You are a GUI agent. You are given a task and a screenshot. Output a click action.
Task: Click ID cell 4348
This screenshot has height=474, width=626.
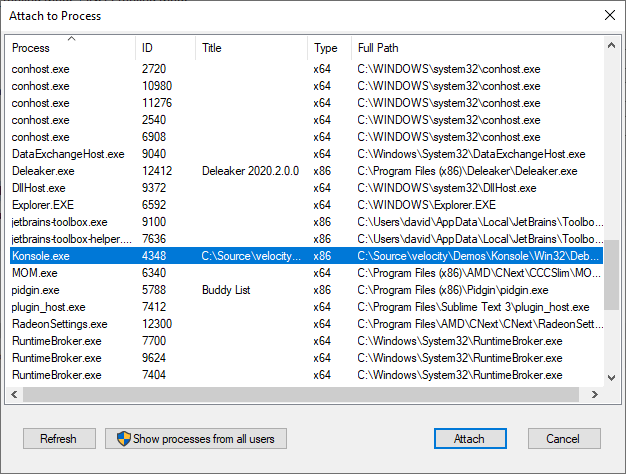click(x=154, y=256)
